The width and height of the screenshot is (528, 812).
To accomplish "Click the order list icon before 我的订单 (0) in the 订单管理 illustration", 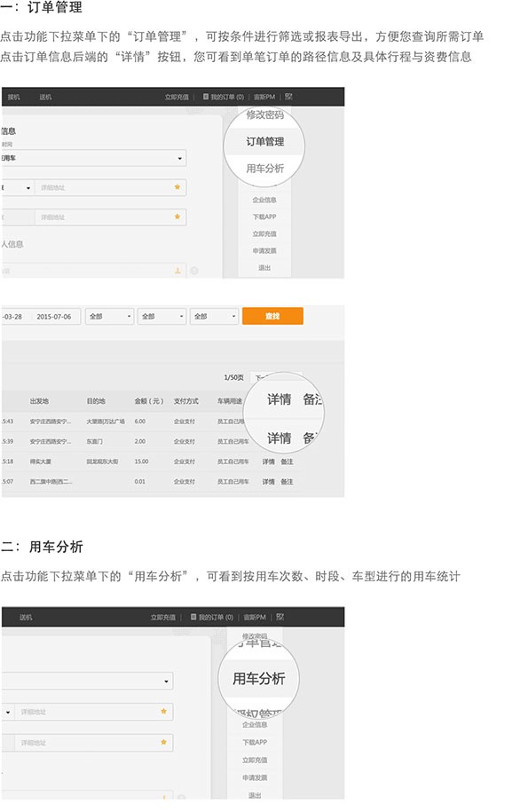I will point(206,97).
